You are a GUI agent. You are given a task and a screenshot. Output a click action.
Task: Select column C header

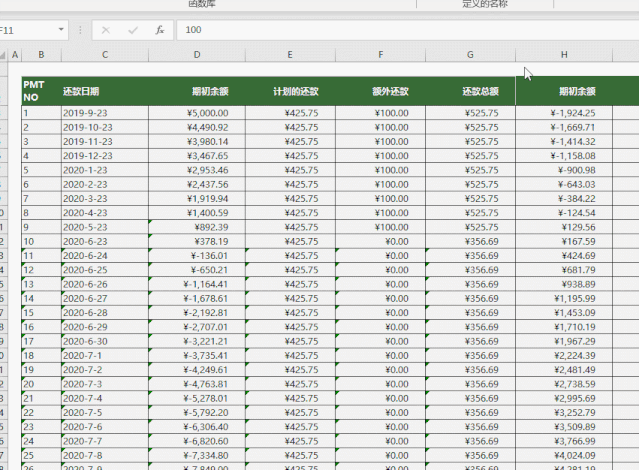[x=105, y=55]
